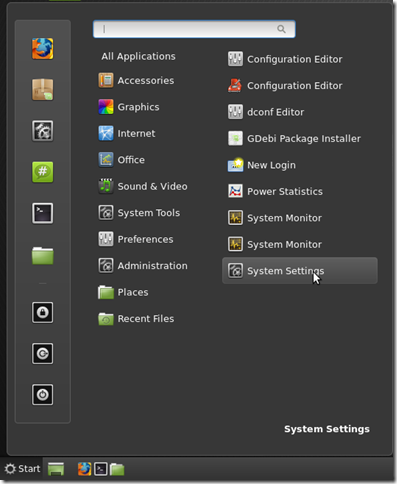Click the Lock Screen icon in sidebar

pos(42,312)
